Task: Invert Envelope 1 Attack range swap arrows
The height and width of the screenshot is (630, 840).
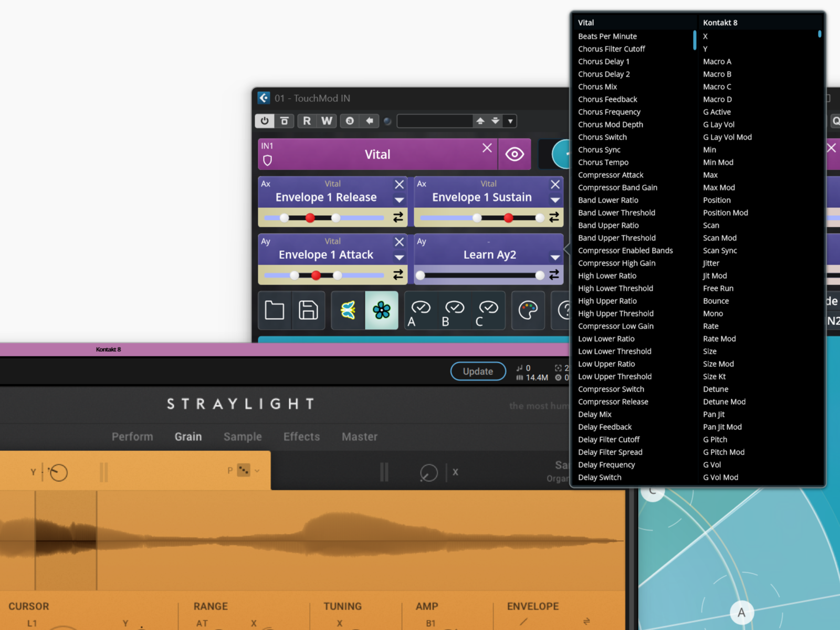Action: pos(398,275)
